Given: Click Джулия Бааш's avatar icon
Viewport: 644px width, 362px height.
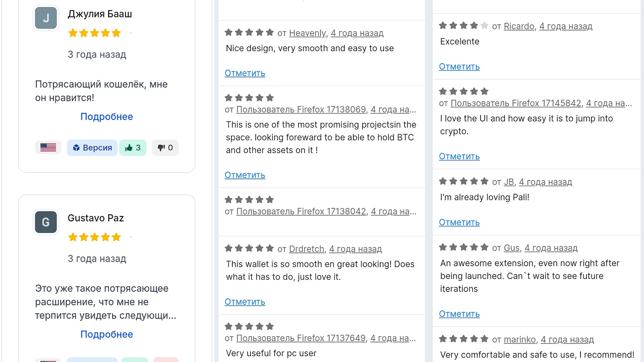Looking at the screenshot, I should pyautogui.click(x=46, y=18).
